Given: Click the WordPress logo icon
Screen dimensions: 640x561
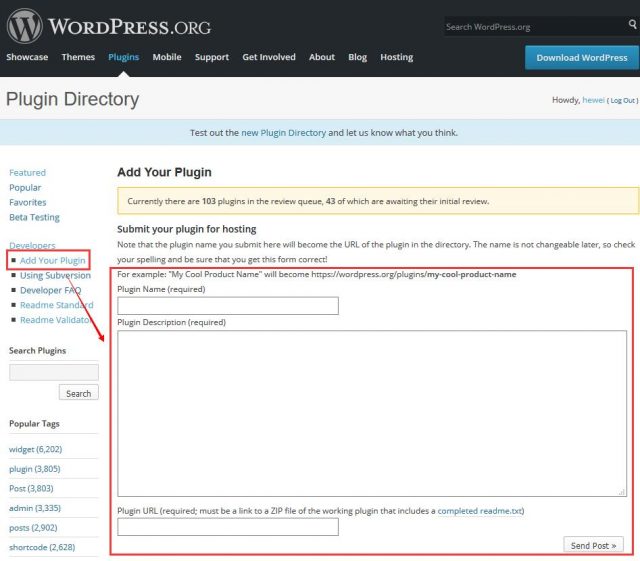Looking at the screenshot, I should 24,26.
